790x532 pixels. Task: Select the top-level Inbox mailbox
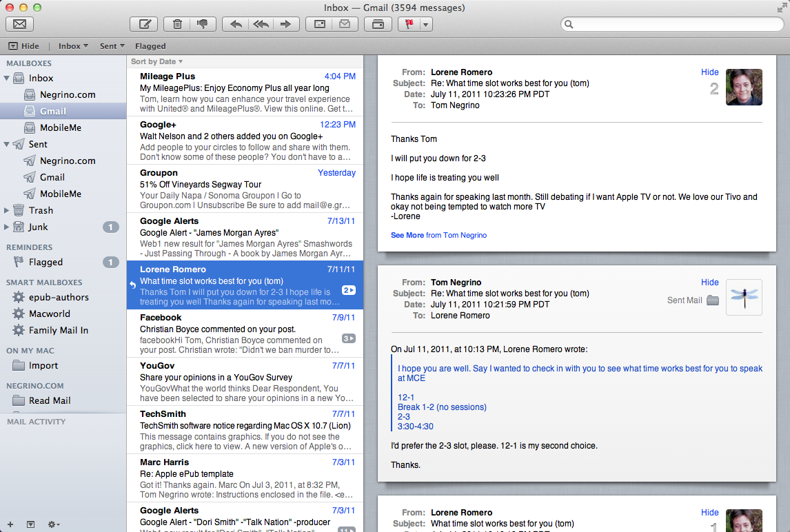pyautogui.click(x=63, y=78)
